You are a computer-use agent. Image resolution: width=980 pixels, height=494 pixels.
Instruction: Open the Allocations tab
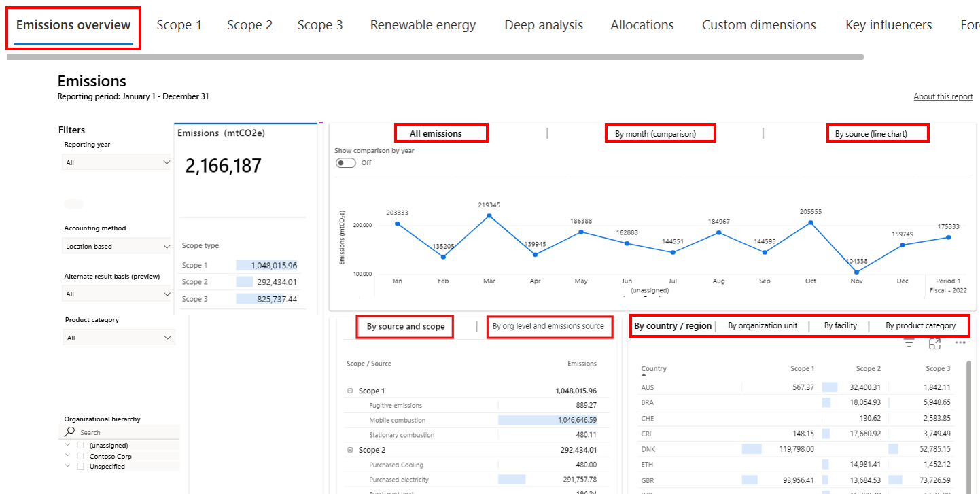(642, 25)
